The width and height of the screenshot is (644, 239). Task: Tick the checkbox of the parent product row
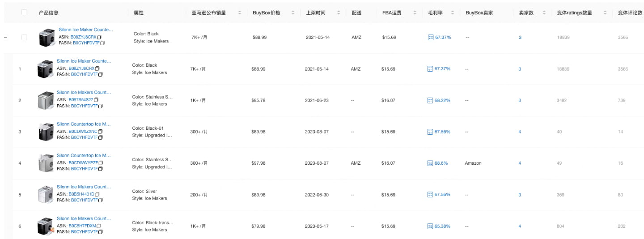click(24, 38)
